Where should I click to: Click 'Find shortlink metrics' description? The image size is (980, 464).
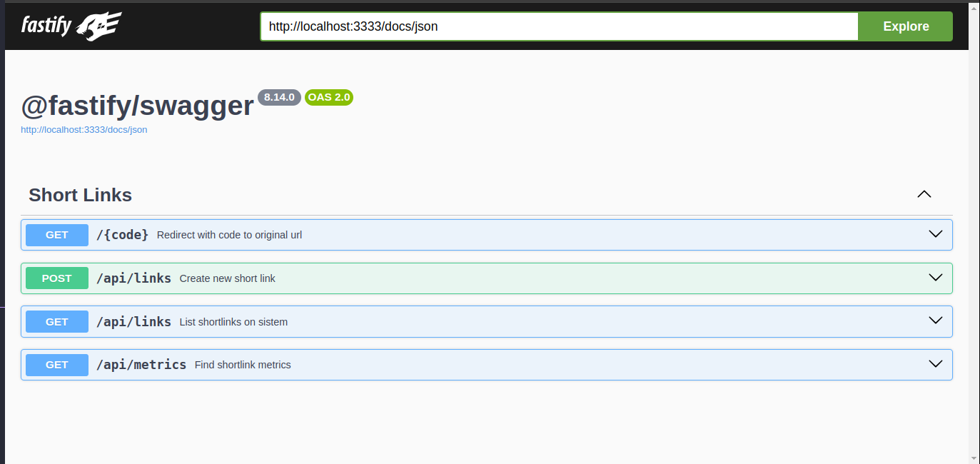coord(243,365)
